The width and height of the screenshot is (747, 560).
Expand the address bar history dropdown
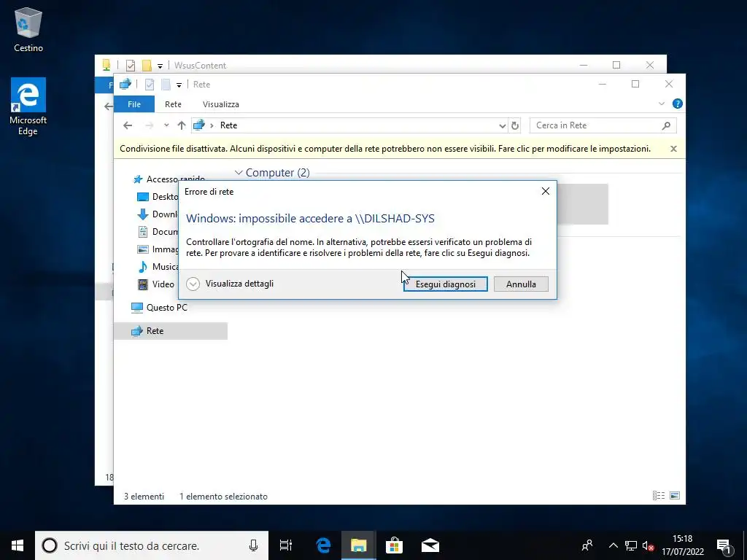point(502,125)
